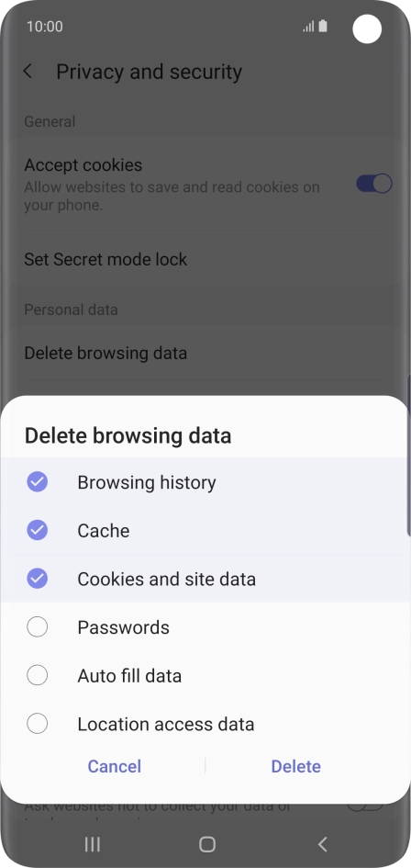Tap the battery status icon

click(323, 26)
